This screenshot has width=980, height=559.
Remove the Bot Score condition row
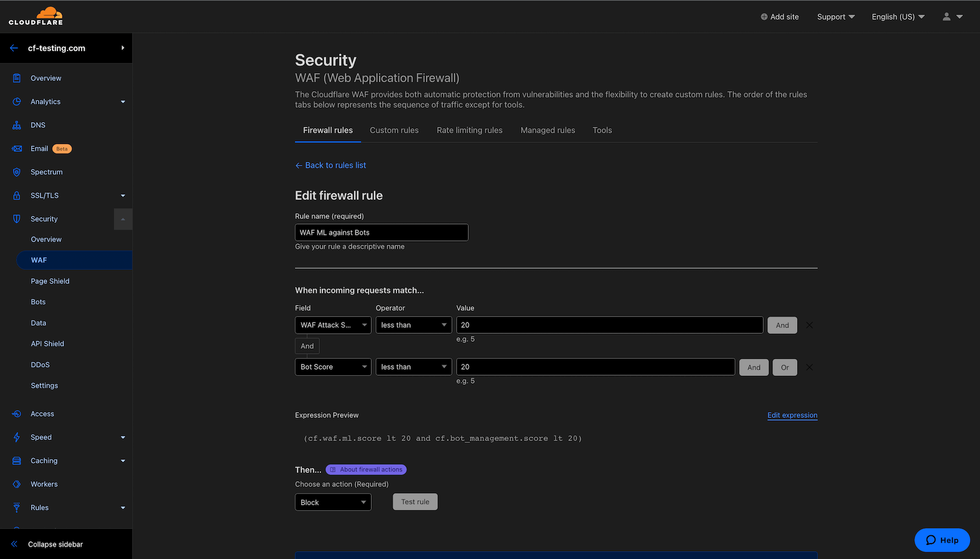point(809,367)
